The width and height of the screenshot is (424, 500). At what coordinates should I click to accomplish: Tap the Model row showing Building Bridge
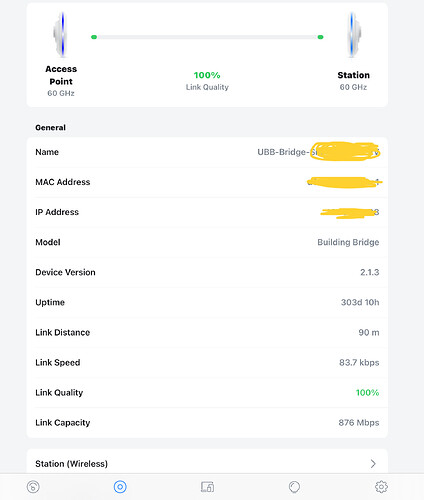(207, 242)
